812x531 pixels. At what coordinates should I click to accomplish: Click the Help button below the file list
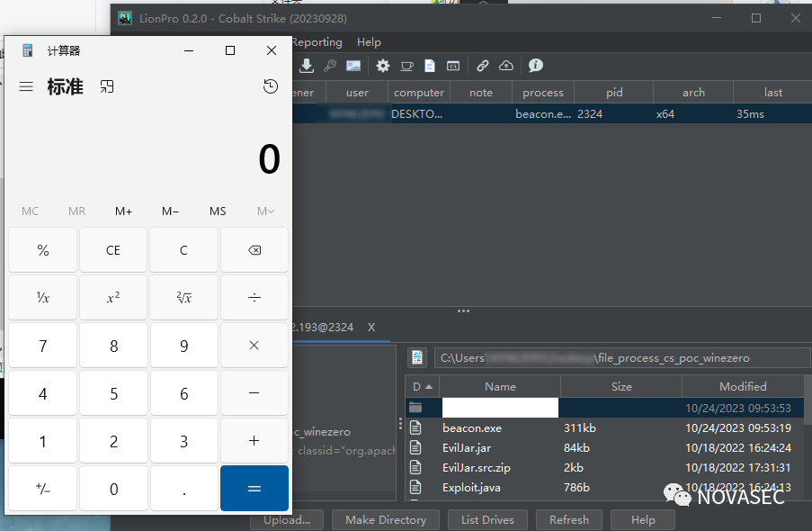pyautogui.click(x=643, y=519)
